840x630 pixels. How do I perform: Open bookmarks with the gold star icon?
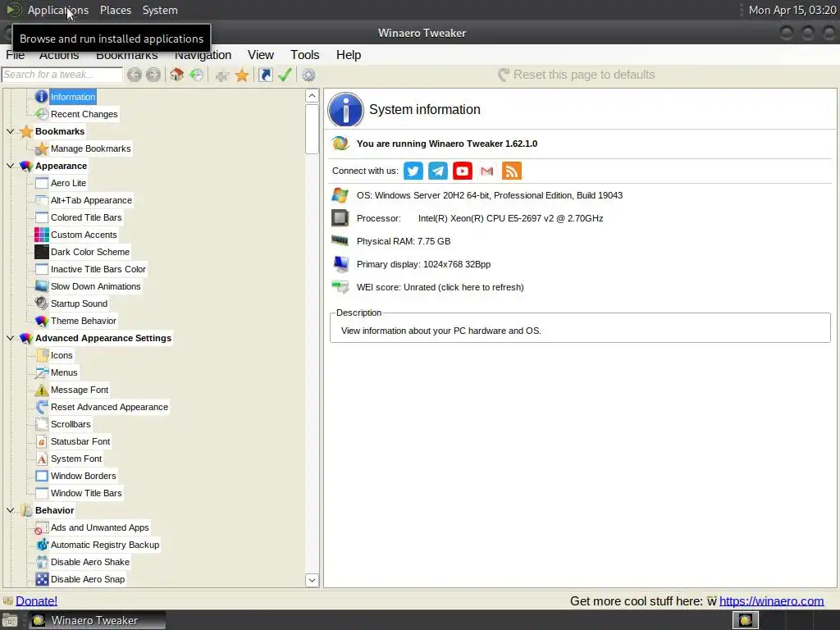[242, 75]
